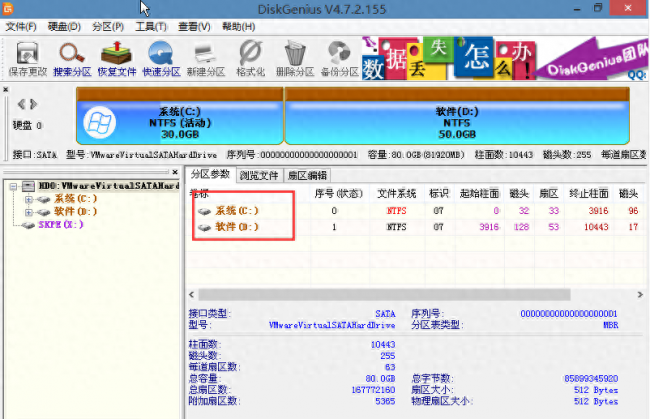Switch to the 扇区编辑 tab
Image resolution: width=650 pixels, height=419 pixels.
[307, 176]
